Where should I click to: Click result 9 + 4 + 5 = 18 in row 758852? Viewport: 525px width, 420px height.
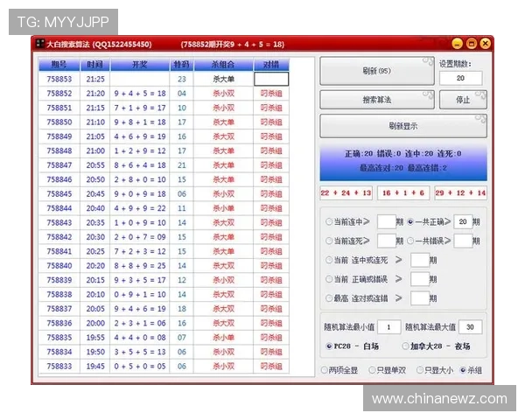pyautogui.click(x=140, y=94)
